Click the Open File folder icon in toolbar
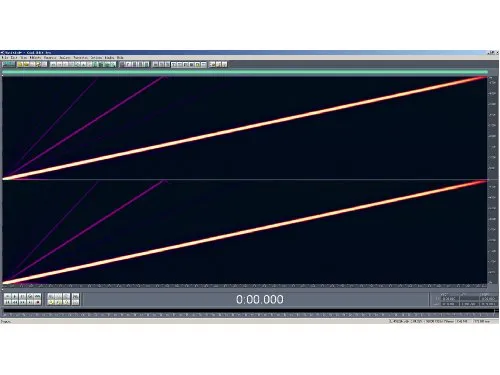This screenshot has width=500, height=375. click(26, 64)
